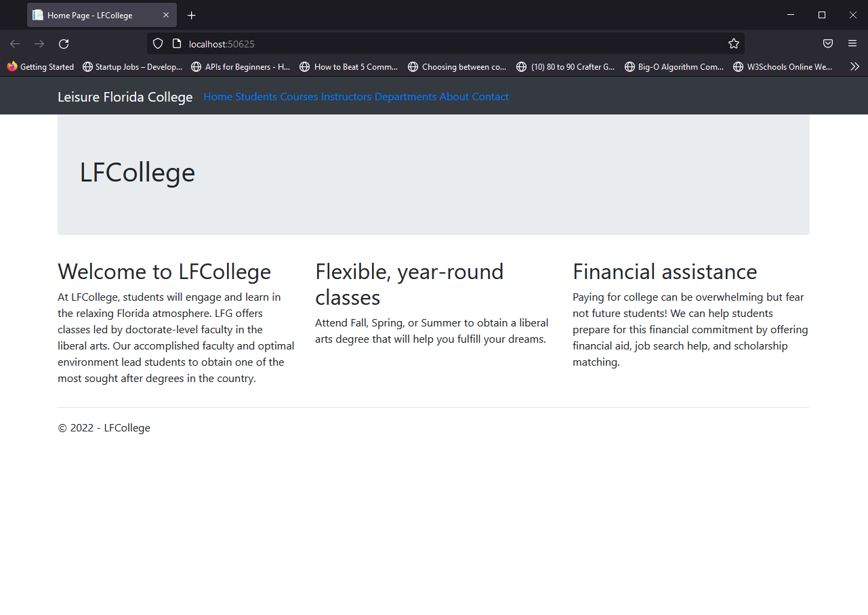Visit the Instructors page
868x615 pixels.
tap(346, 96)
